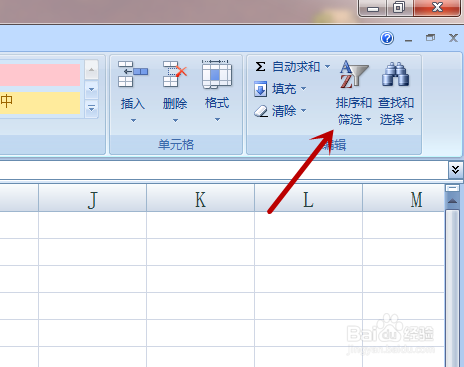Click the Format (格式) icon
Viewport: 464px width, 367px height.
(217, 74)
